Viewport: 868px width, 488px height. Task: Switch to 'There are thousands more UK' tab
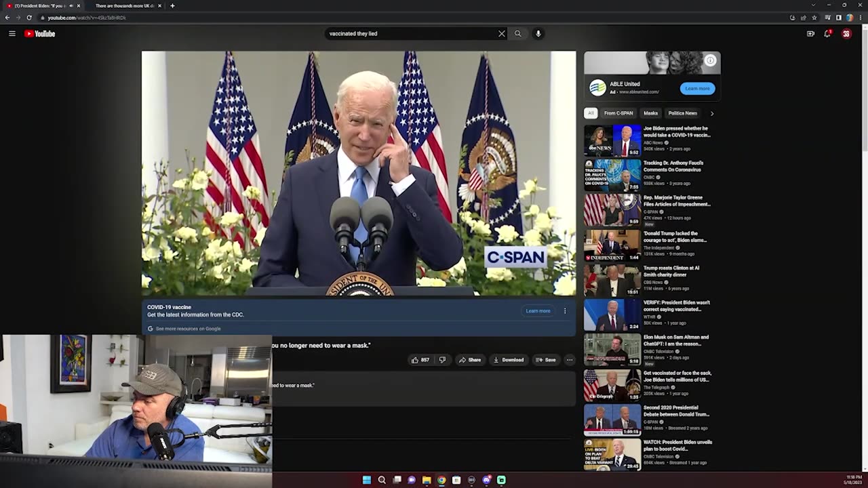pyautogui.click(x=125, y=5)
